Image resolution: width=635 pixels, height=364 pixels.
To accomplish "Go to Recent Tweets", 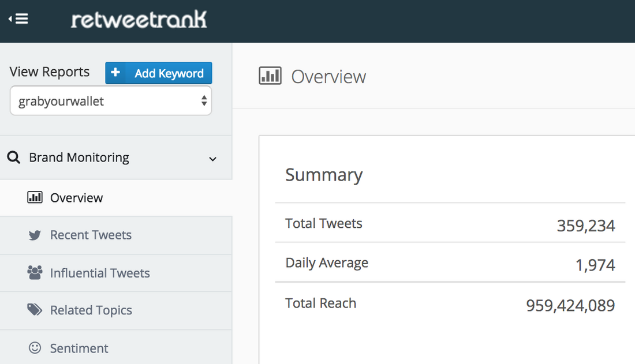I will coord(91,235).
